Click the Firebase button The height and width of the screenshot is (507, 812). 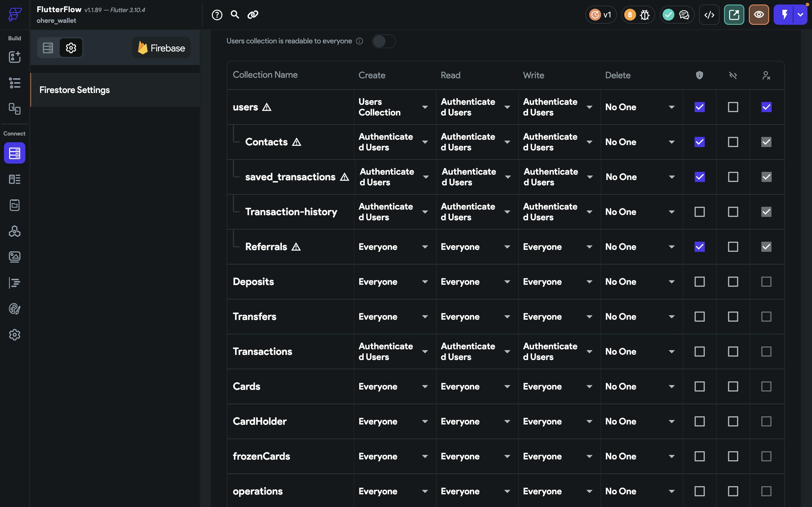tap(161, 48)
